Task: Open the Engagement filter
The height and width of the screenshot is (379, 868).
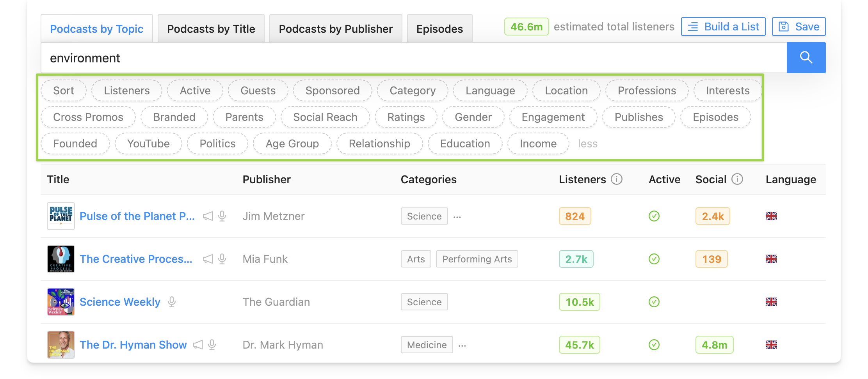Action: [x=553, y=117]
